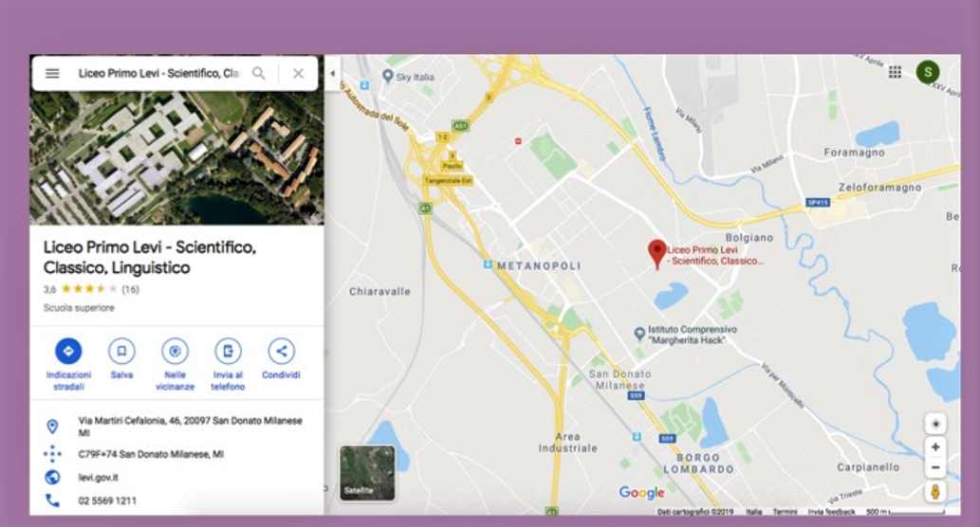Collapse the side panel arrow
Image resolution: width=980 pixels, height=527 pixels.
point(332,74)
